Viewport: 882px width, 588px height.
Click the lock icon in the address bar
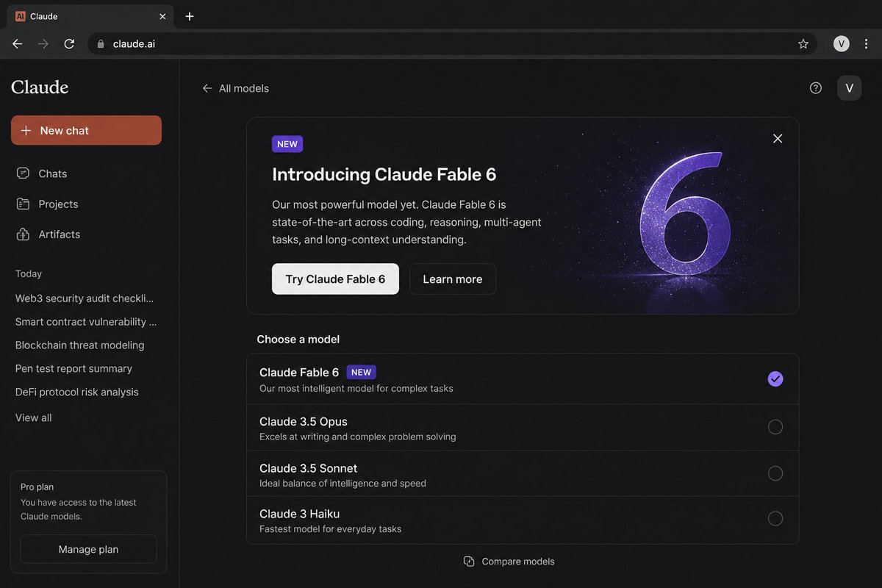click(101, 44)
